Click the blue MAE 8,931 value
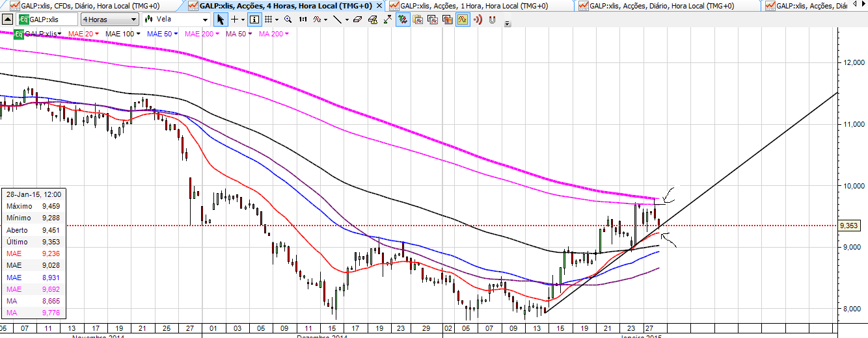This screenshot has height=338, width=868. (51, 278)
